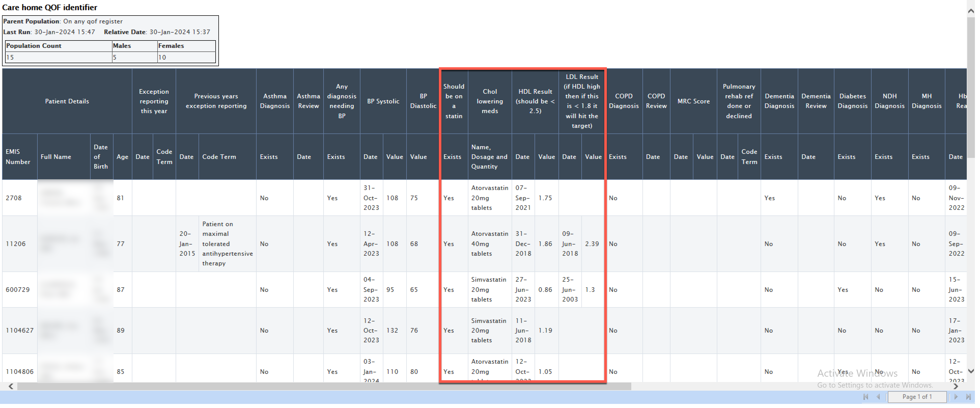Click the Full Name column header
This screenshot has width=980, height=408.
[x=64, y=156]
